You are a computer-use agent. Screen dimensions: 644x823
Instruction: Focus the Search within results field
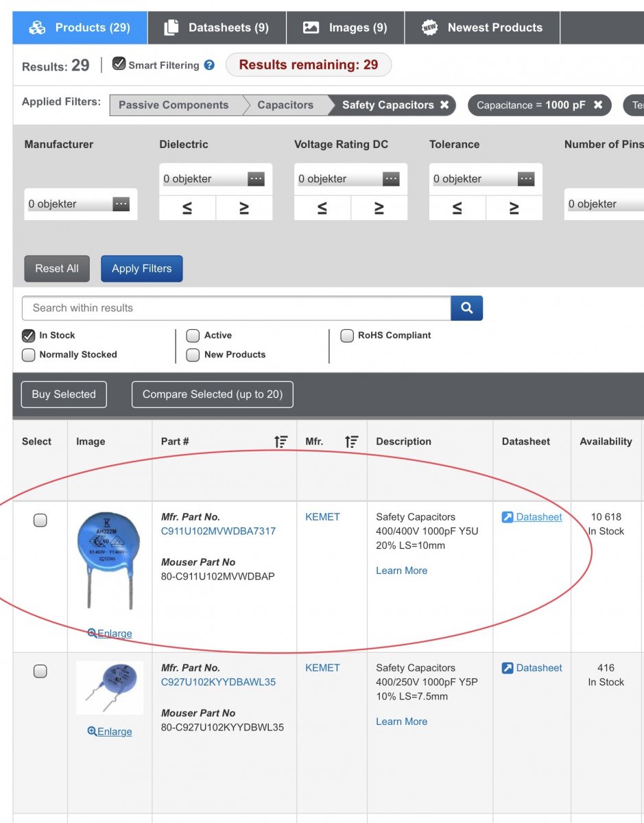(x=237, y=308)
